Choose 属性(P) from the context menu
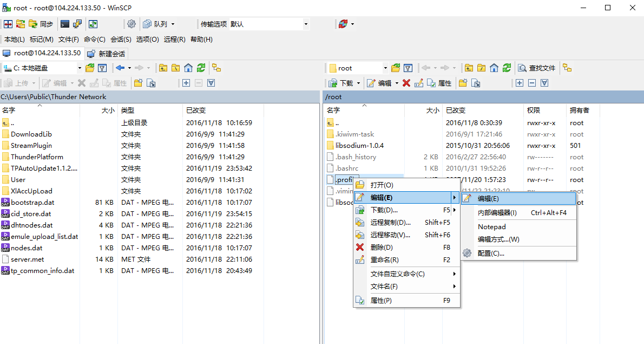Image resolution: width=644 pixels, height=344 pixels. click(x=406, y=301)
